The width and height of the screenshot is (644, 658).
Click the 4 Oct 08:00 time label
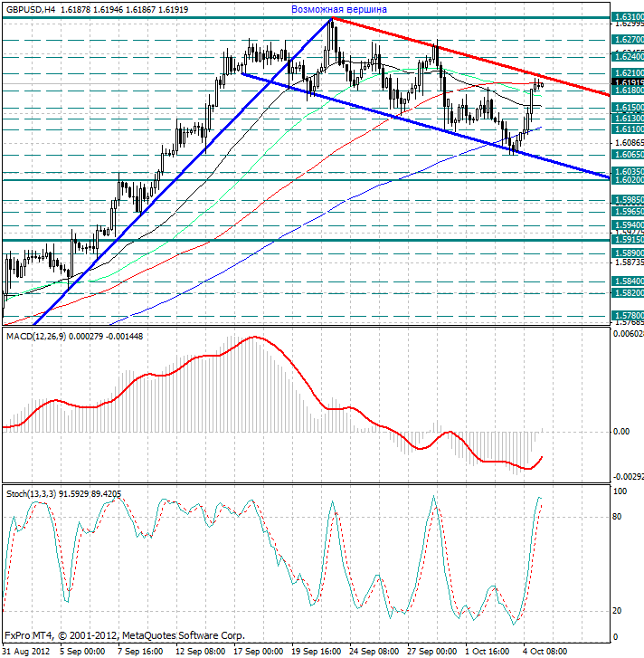[x=545, y=652]
